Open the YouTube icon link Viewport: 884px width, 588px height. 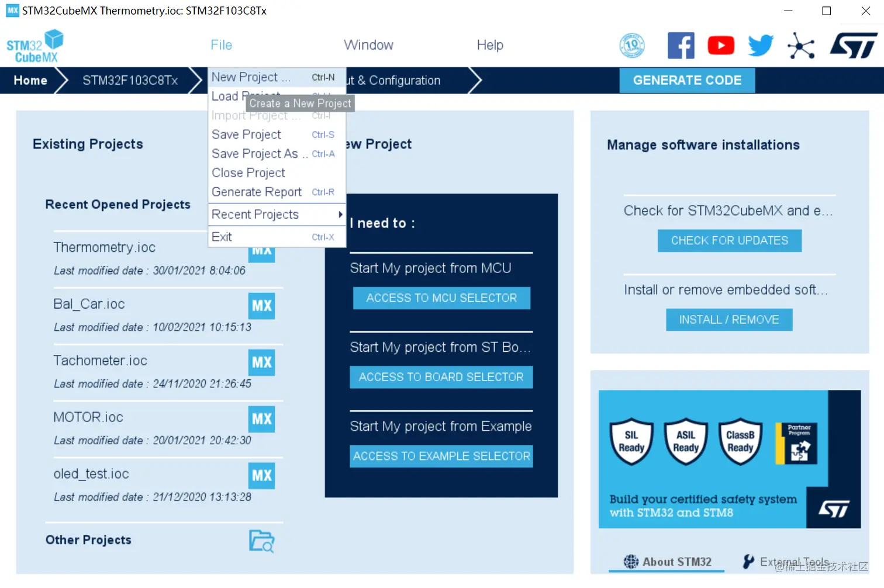click(721, 46)
